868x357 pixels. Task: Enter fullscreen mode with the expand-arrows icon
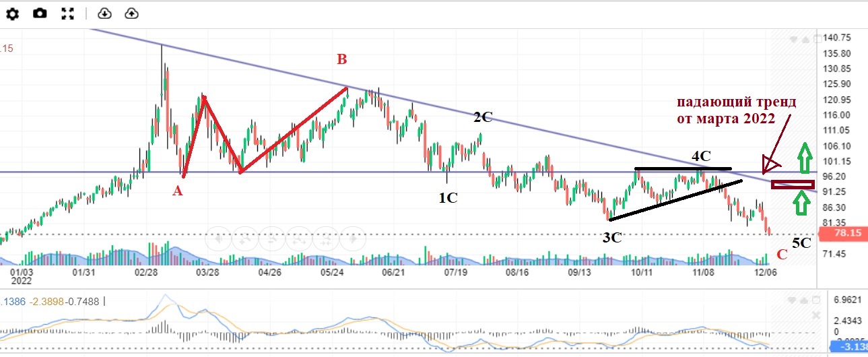click(68, 13)
